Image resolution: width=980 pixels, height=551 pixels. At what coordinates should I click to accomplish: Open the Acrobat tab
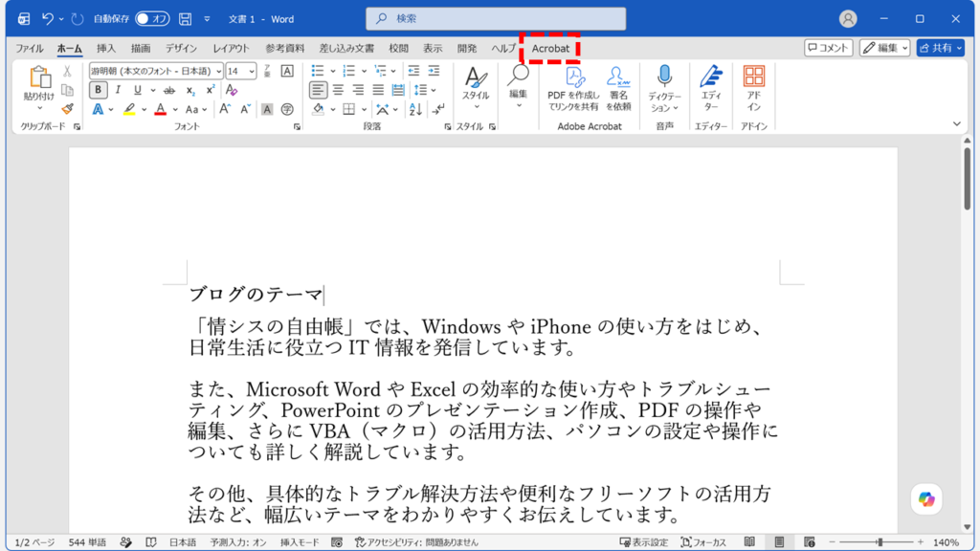pyautogui.click(x=550, y=48)
